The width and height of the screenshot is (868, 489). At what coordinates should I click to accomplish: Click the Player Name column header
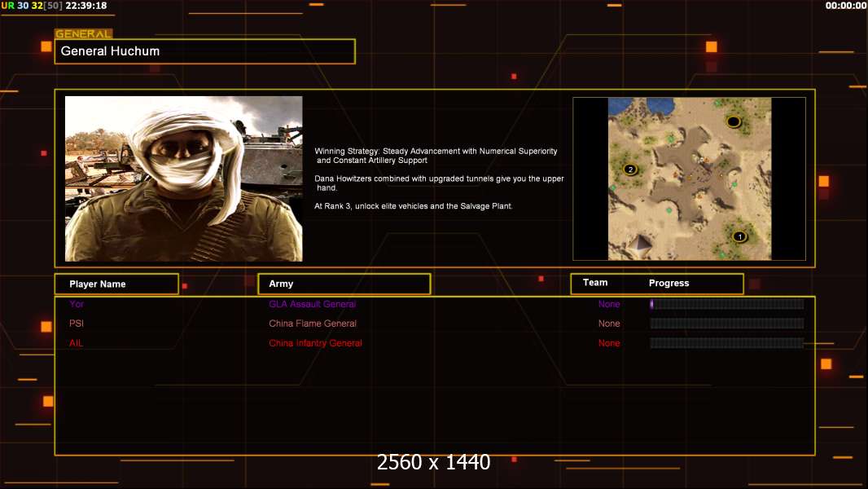pyautogui.click(x=98, y=284)
